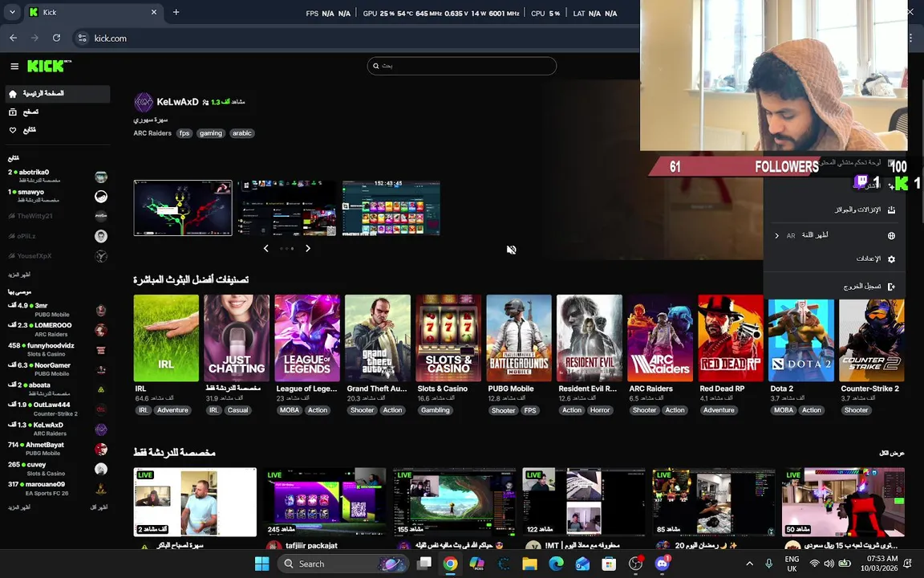Open recommended channel marouane09

pyautogui.click(x=58, y=488)
